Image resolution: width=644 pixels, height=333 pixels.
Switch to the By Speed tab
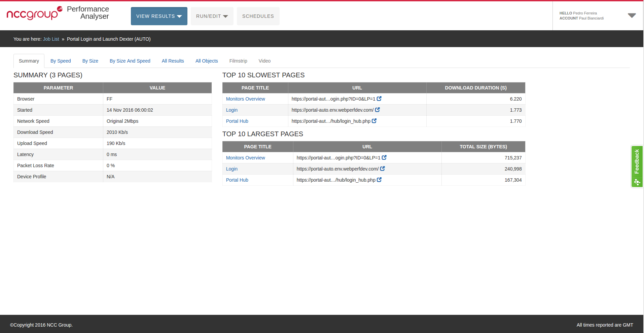click(61, 61)
